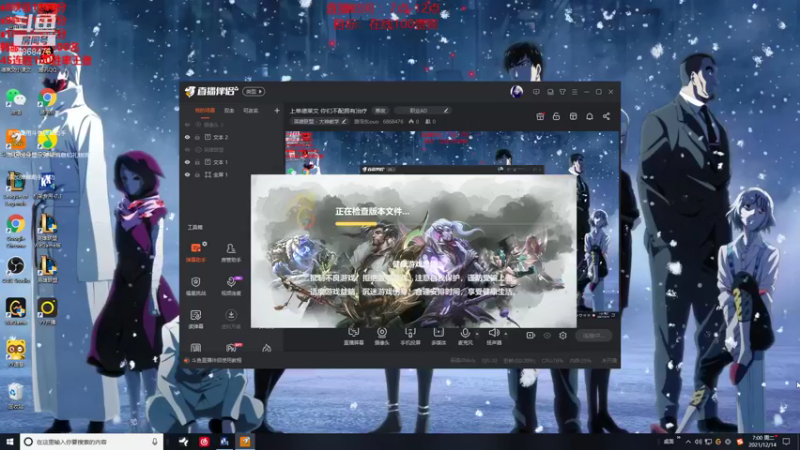Click the stream connecting button
This screenshot has height=450, width=800.
pyautogui.click(x=593, y=335)
